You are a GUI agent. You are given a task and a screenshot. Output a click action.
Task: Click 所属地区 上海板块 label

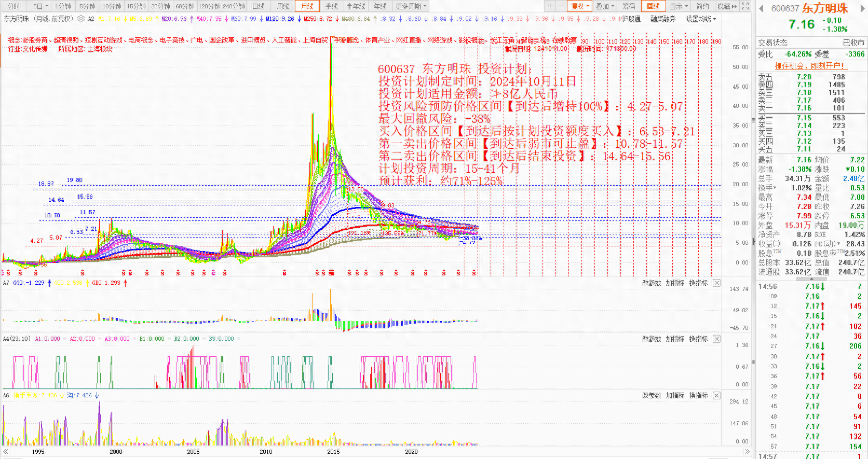[85, 49]
